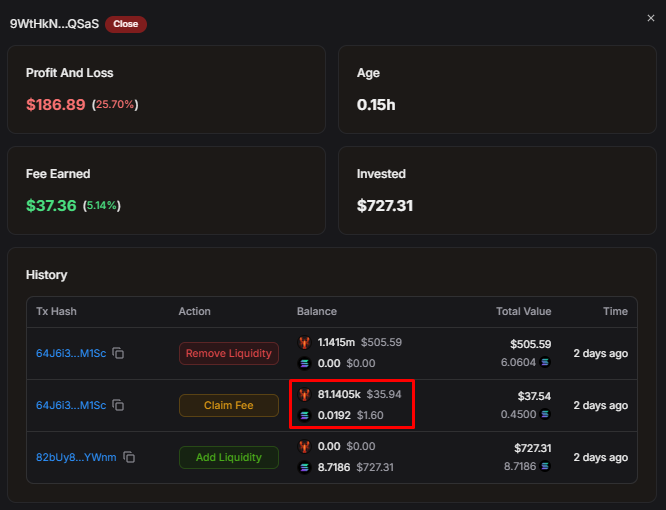Select the 81.1405k token balance
Image resolution: width=666 pixels, height=510 pixels.
click(339, 394)
